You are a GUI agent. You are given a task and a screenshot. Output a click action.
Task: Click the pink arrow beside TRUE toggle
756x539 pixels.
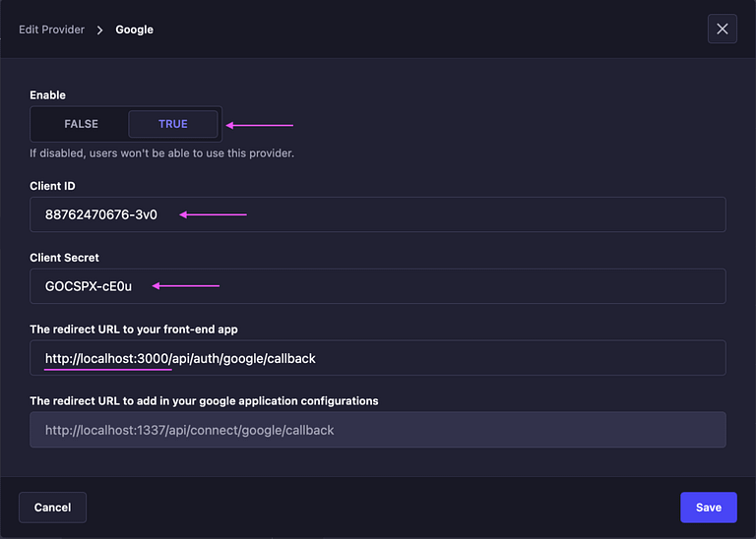[x=260, y=125]
